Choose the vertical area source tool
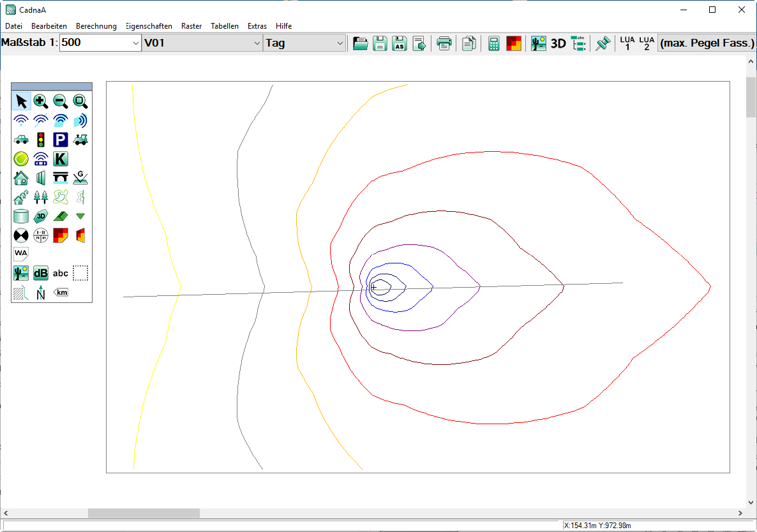The height and width of the screenshot is (532, 757). click(80, 121)
